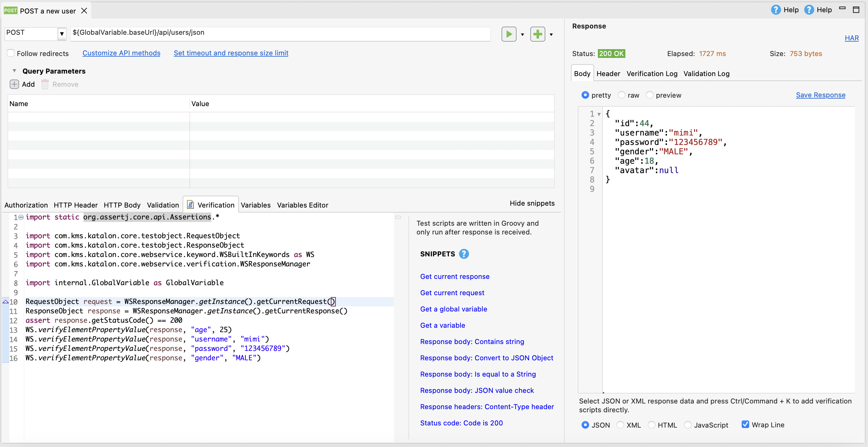Collapse the Query Parameters section triangle
868x447 pixels.
pyautogui.click(x=14, y=71)
